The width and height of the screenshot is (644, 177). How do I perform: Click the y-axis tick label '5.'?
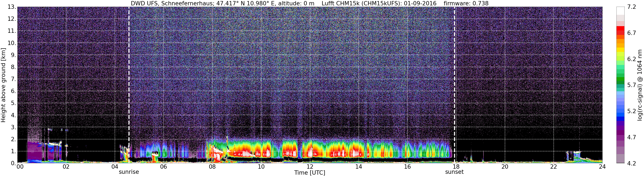(13, 103)
